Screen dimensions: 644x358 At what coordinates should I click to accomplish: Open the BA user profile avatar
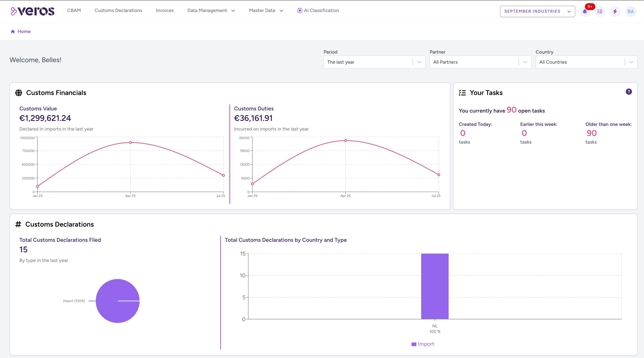(x=631, y=11)
